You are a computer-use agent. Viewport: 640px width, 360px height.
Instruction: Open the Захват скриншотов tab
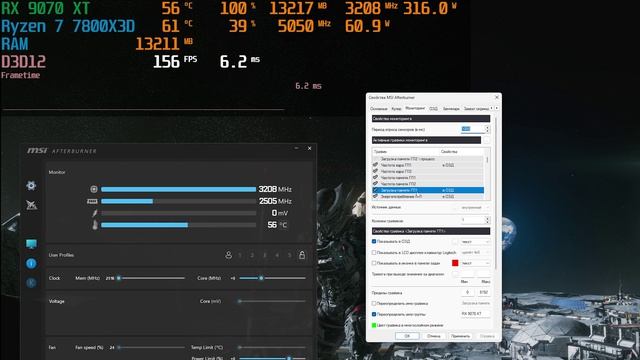[x=476, y=109]
